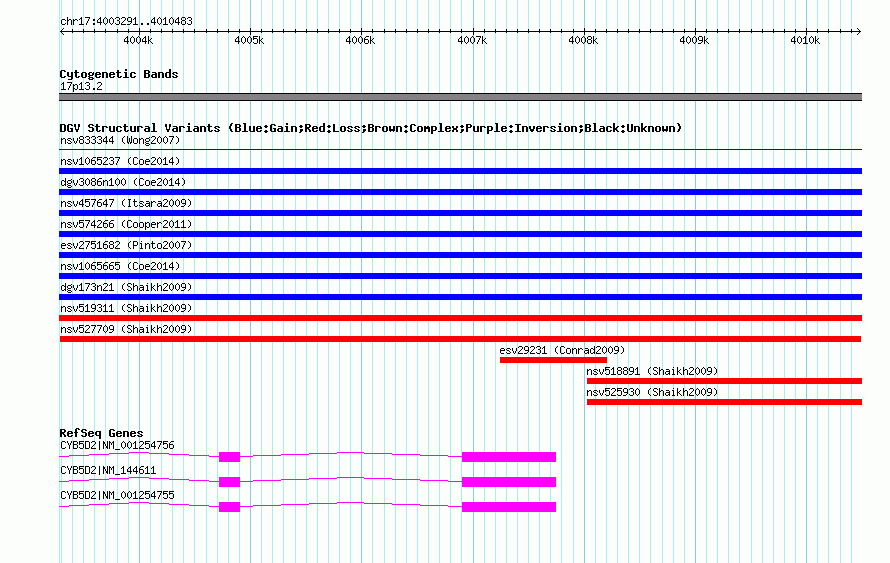Image resolution: width=890 pixels, height=563 pixels.
Task: Click the 4005k ruler tick label
Action: pyautogui.click(x=249, y=40)
